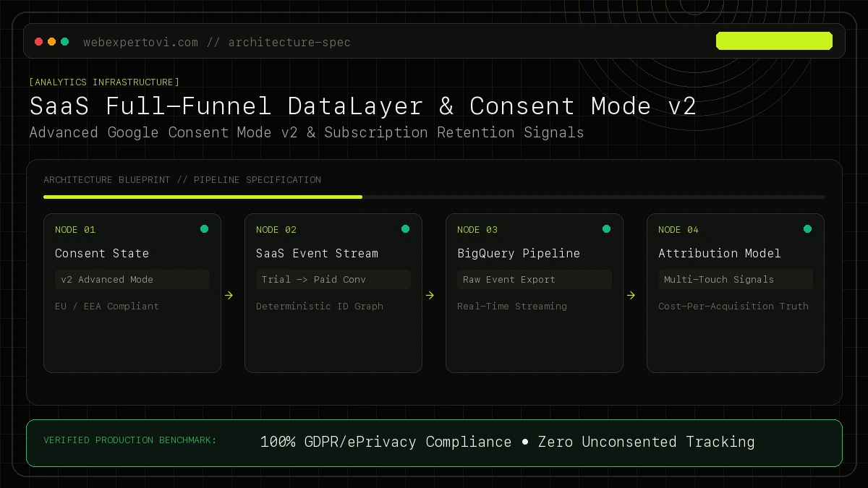The width and height of the screenshot is (868, 488).
Task: Click the green window dot in title bar
Action: pyautogui.click(x=65, y=42)
